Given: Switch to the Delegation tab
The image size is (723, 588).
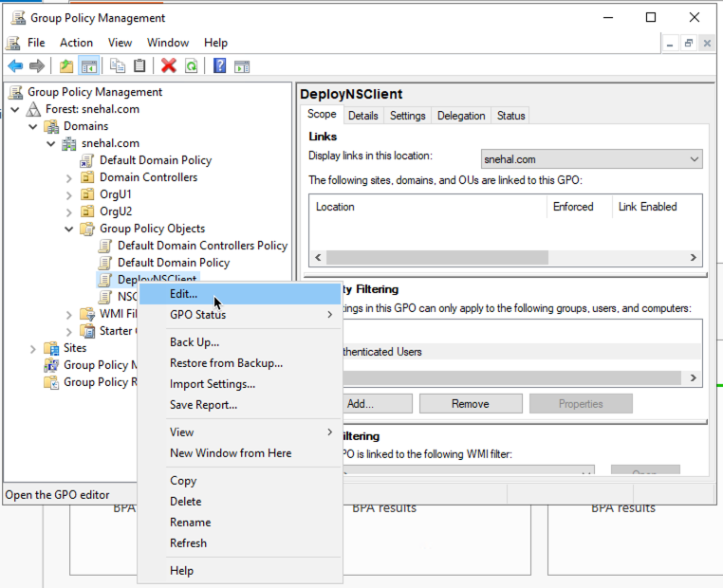Looking at the screenshot, I should [460, 116].
